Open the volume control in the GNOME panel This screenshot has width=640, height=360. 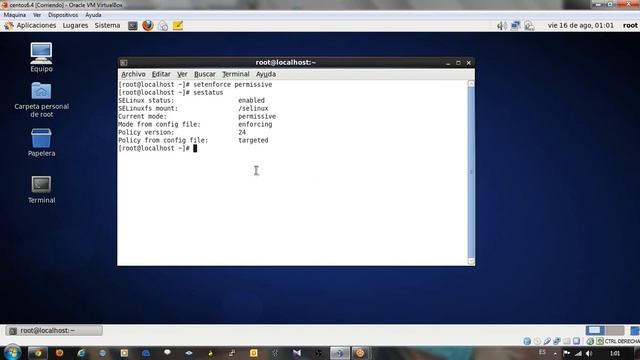click(x=502, y=26)
